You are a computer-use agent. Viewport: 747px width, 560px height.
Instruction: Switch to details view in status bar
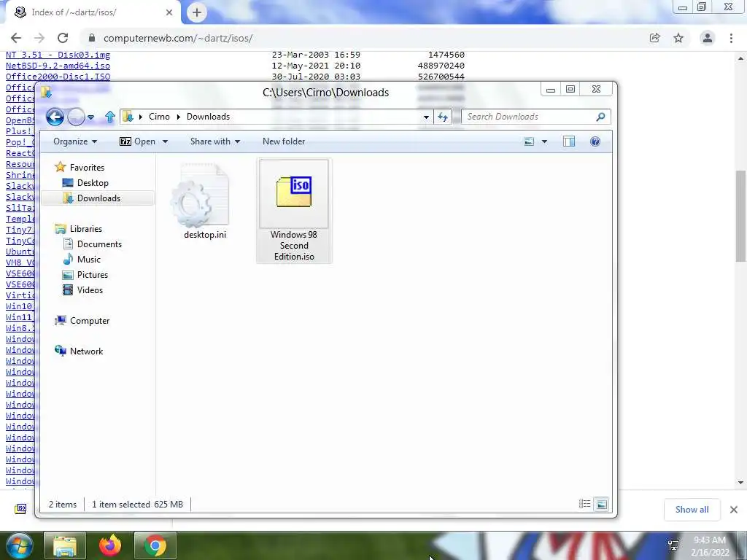[584, 504]
